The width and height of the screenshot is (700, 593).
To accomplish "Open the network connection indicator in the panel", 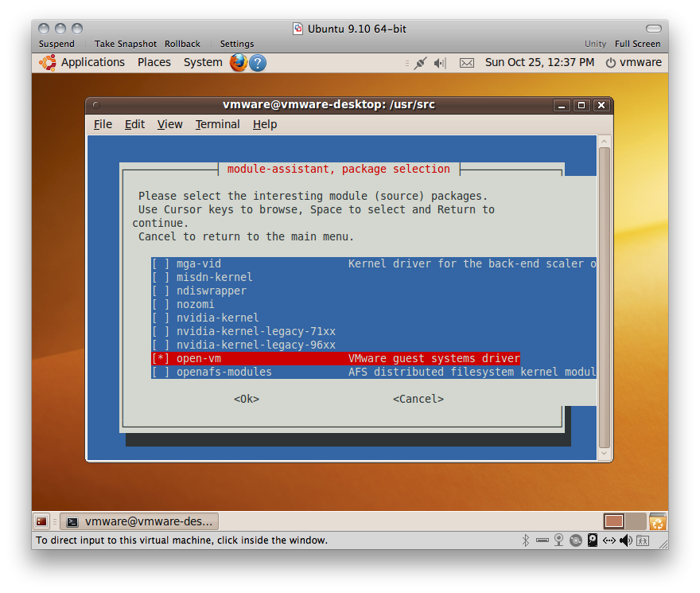I will point(420,63).
